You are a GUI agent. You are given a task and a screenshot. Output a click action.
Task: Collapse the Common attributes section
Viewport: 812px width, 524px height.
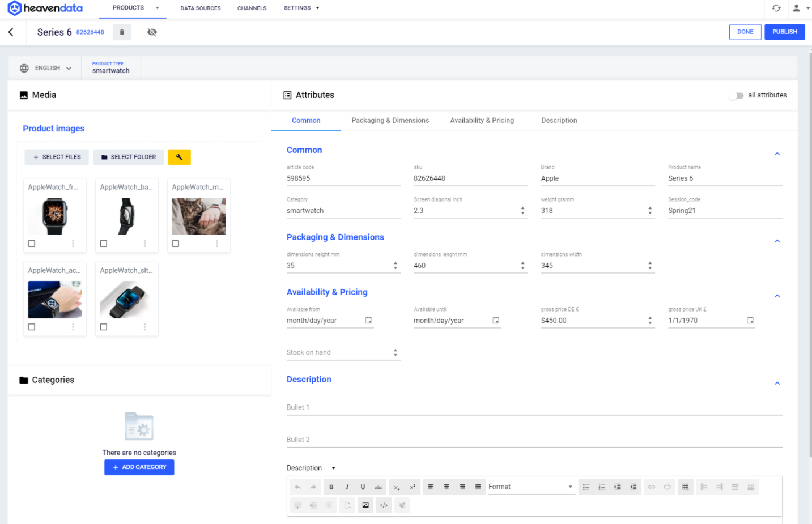point(777,153)
